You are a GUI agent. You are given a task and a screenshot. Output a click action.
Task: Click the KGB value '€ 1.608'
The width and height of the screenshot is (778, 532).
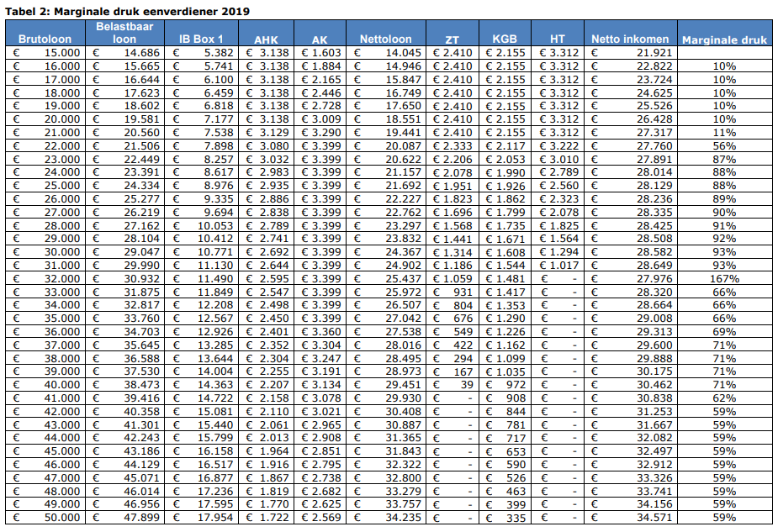[x=505, y=252]
